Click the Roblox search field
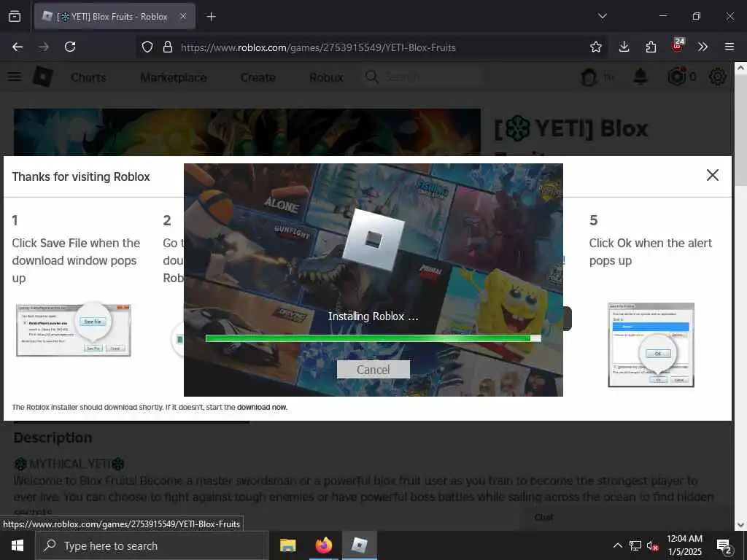The image size is (747, 560). 424,77
